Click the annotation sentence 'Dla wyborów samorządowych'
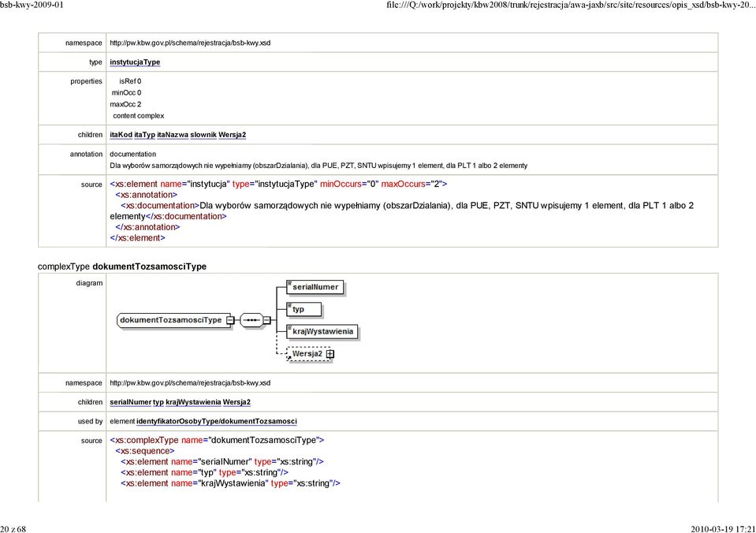This screenshot has height=533, width=756. [318, 166]
